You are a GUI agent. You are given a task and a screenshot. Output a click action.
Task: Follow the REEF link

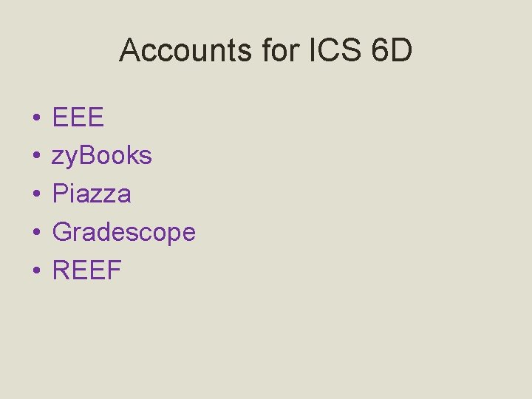pos(87,270)
